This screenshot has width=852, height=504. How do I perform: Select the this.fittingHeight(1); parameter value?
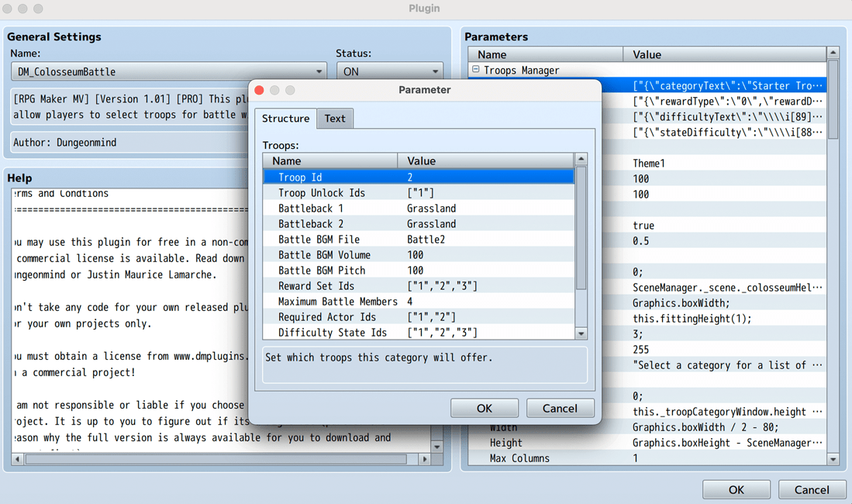click(692, 319)
